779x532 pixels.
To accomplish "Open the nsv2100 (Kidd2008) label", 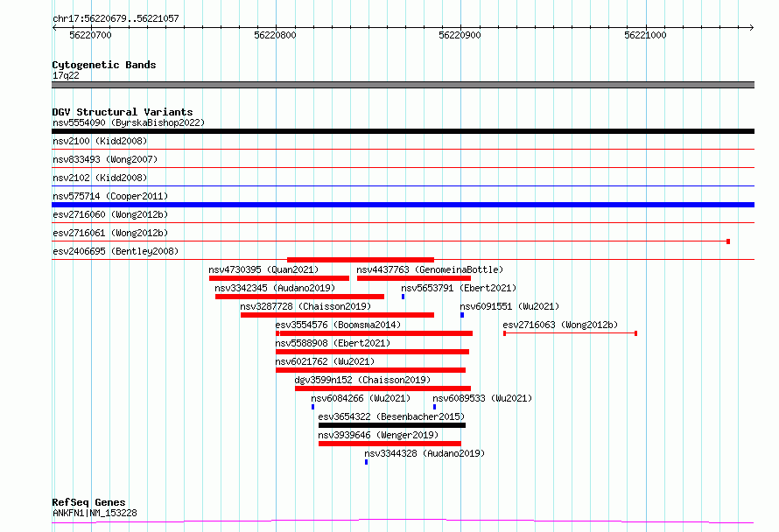I will 100,141.
